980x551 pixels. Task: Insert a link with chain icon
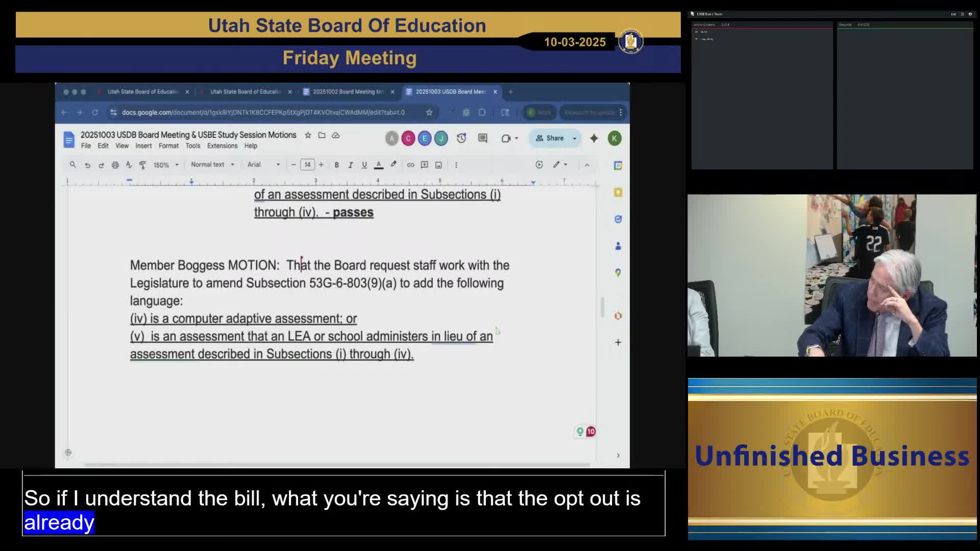pos(410,165)
